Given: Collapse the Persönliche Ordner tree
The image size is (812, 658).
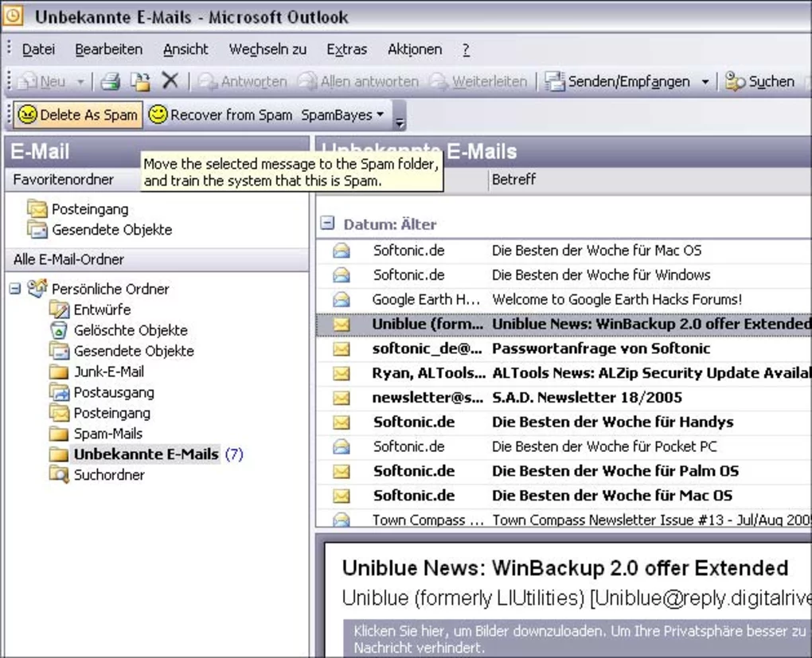Looking at the screenshot, I should pos(15,289).
